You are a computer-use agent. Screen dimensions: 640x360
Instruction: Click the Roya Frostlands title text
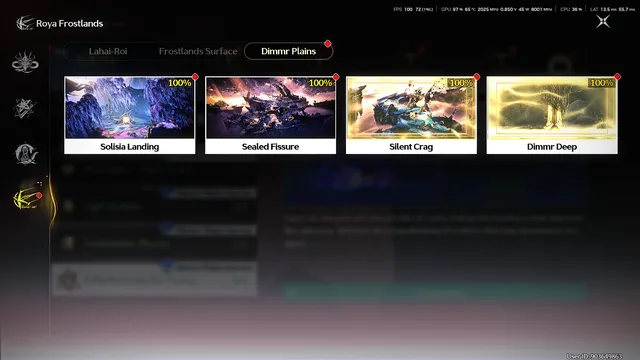coord(69,24)
